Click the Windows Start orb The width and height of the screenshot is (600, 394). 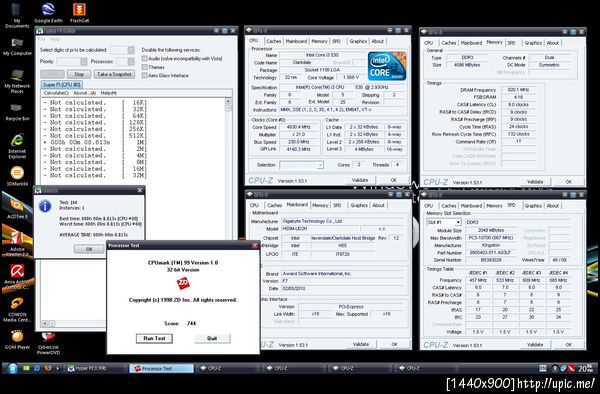click(13, 368)
